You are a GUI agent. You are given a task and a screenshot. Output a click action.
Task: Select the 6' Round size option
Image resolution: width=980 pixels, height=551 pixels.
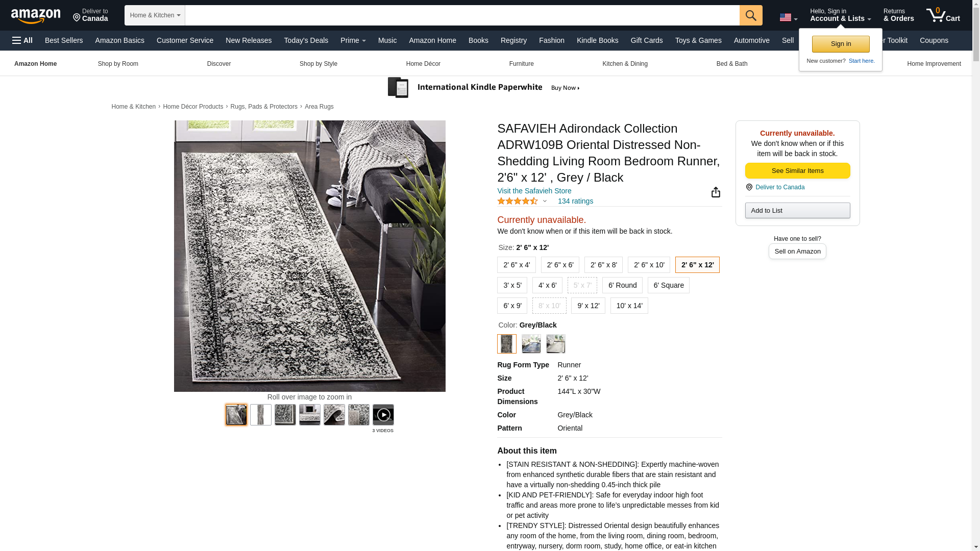tap(622, 285)
